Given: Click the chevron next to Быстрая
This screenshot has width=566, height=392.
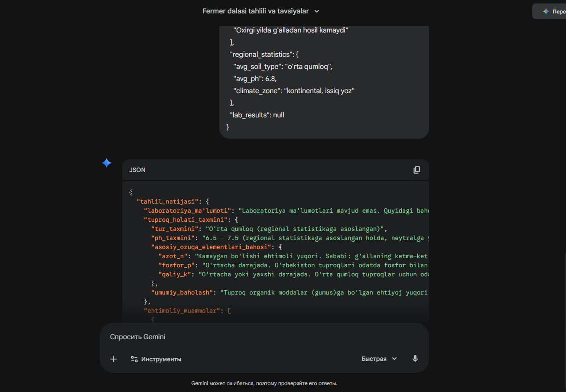Looking at the screenshot, I should [x=394, y=359].
